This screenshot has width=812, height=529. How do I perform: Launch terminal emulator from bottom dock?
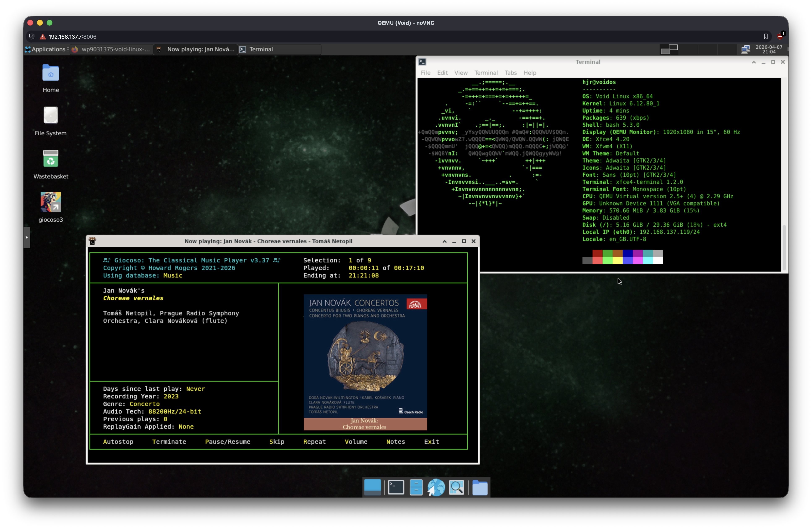tap(396, 487)
